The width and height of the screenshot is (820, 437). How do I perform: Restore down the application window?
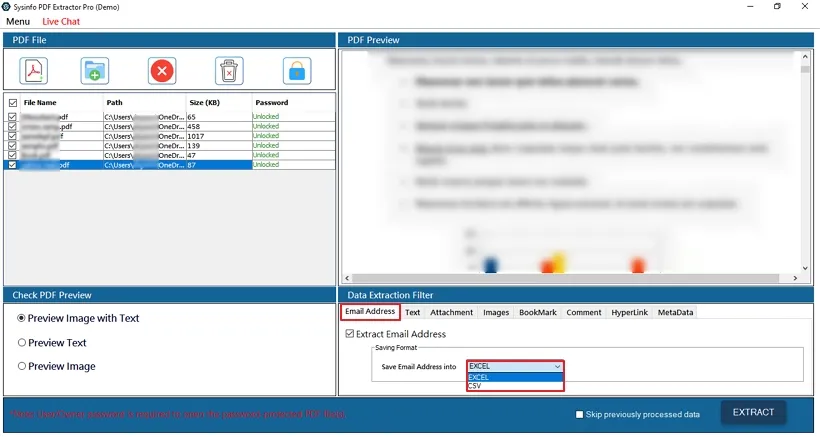coord(777,7)
